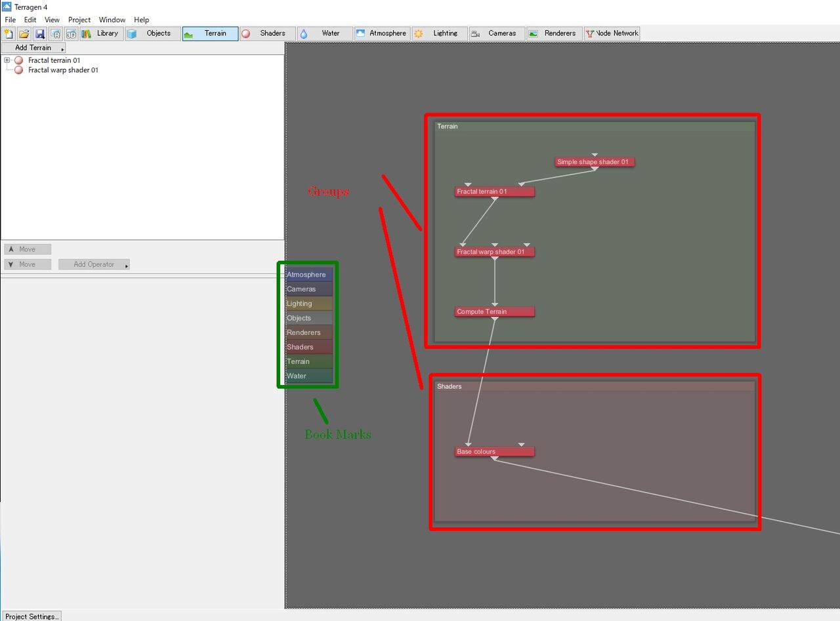The image size is (840, 621).
Task: Click the Move up arrow button
Action: coord(28,249)
